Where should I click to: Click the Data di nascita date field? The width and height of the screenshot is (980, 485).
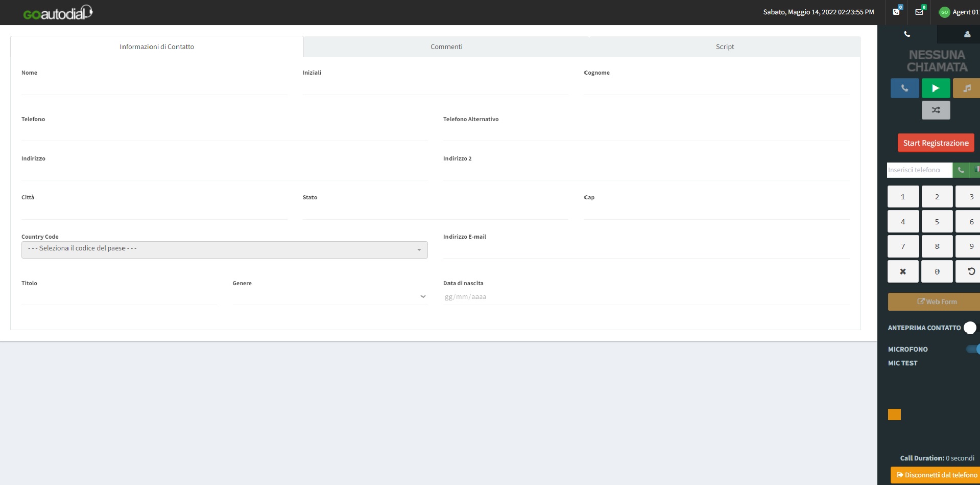[646, 297]
